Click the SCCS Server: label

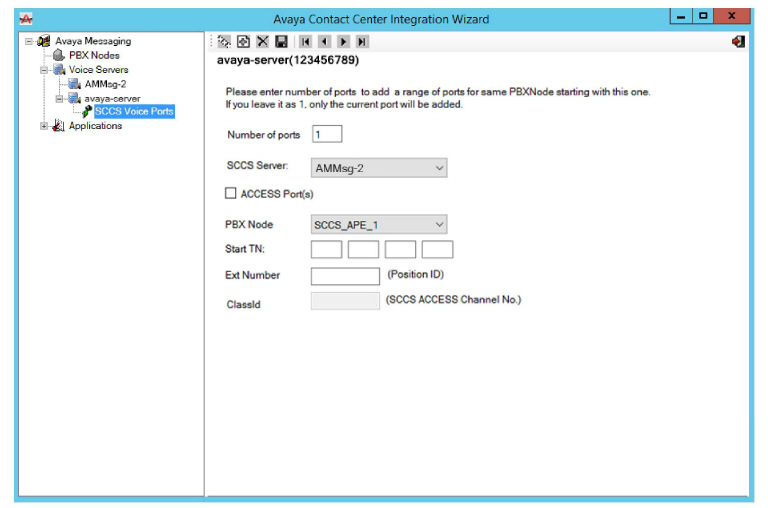tap(257, 166)
